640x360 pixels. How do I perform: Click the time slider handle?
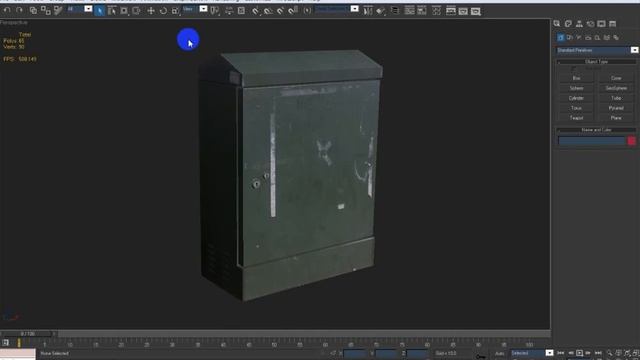(28, 334)
